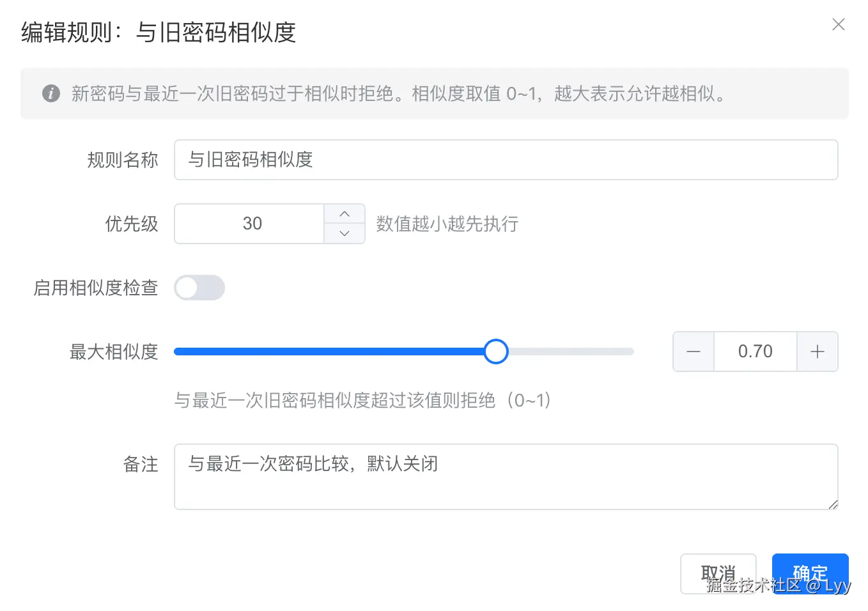Screen dimensions: 868x611
Task: Click the blue filled slider track
Action: [329, 352]
